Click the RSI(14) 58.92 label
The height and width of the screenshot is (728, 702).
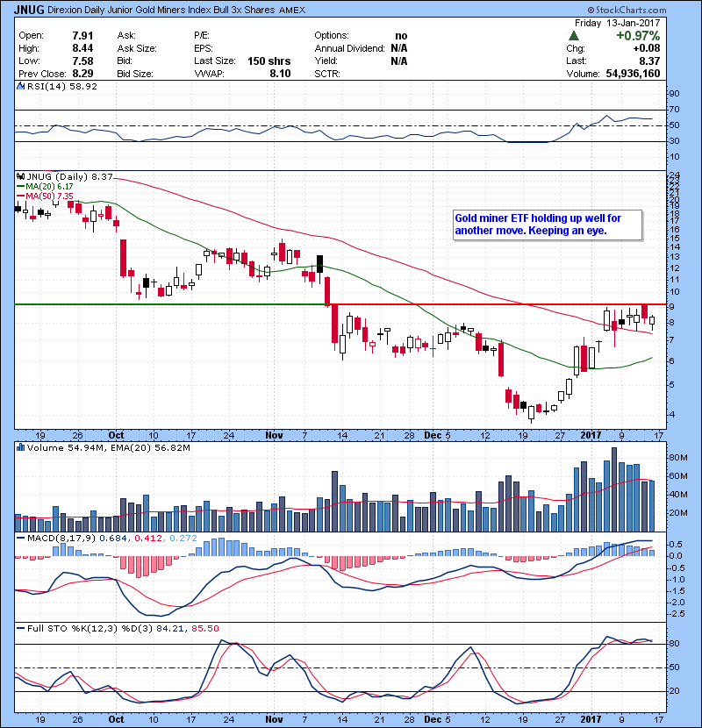[62, 86]
